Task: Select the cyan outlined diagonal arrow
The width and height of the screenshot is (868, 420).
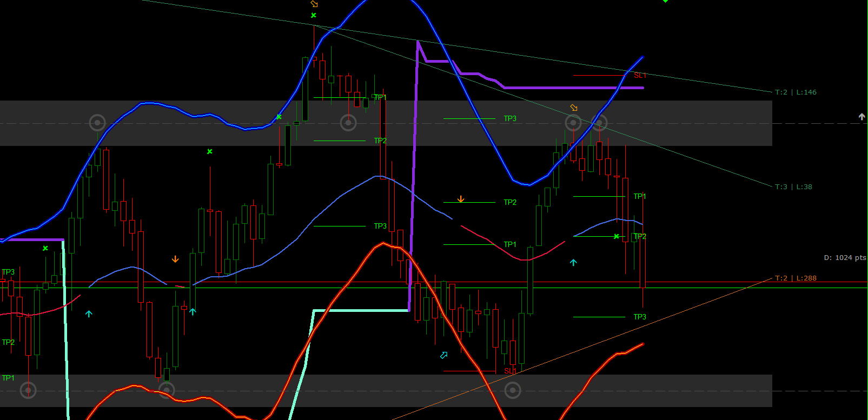Action: [x=444, y=355]
